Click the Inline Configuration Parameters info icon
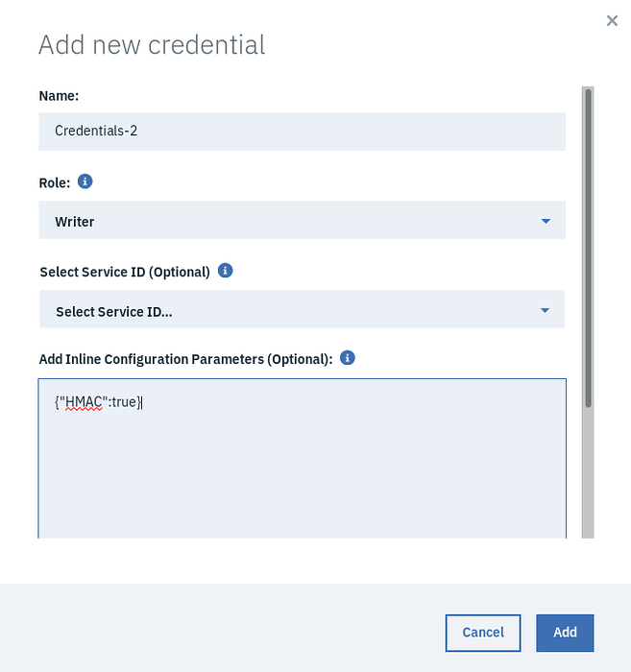Viewport: 631px width, 672px height. [348, 358]
